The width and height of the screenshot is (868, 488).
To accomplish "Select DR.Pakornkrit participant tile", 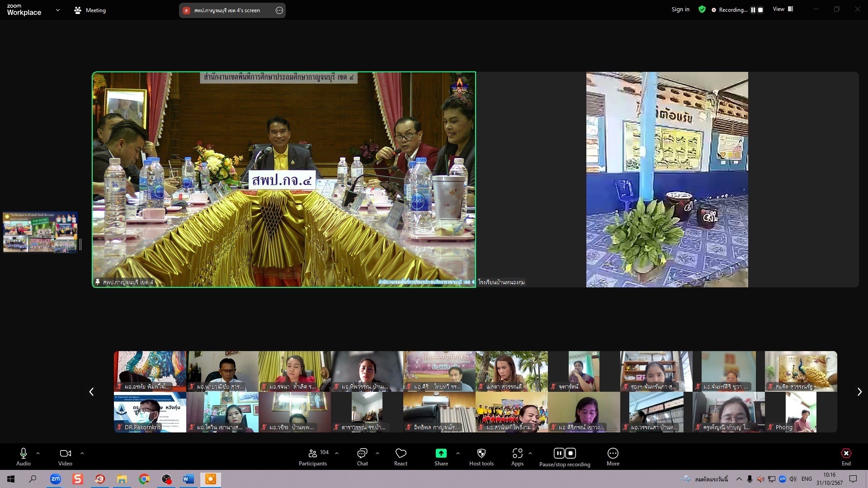I will [150, 412].
